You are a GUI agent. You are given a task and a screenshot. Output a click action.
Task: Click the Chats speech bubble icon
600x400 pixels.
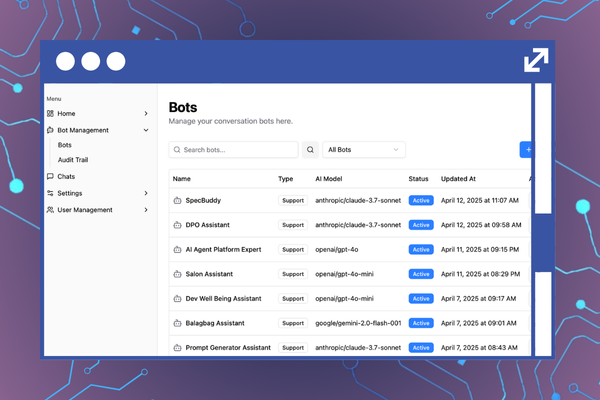click(x=50, y=176)
